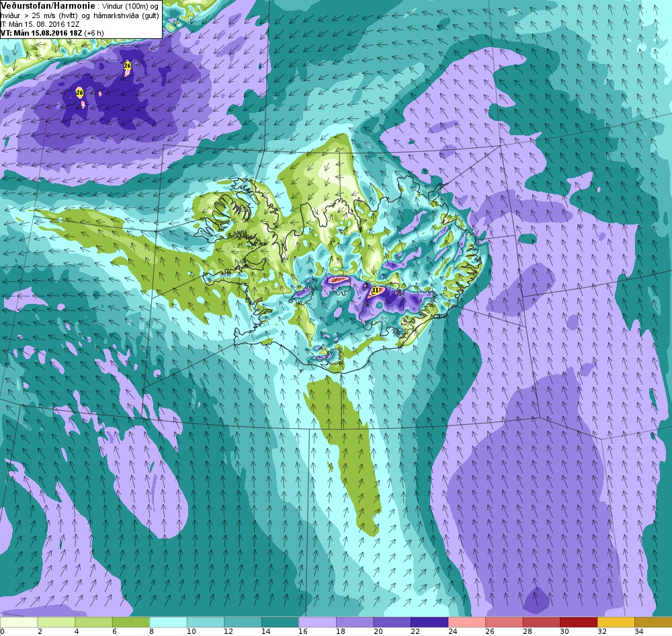Select the salmon 26–28 m/s legend swatch
The height and width of the screenshot is (636, 672).
pyautogui.click(x=503, y=622)
